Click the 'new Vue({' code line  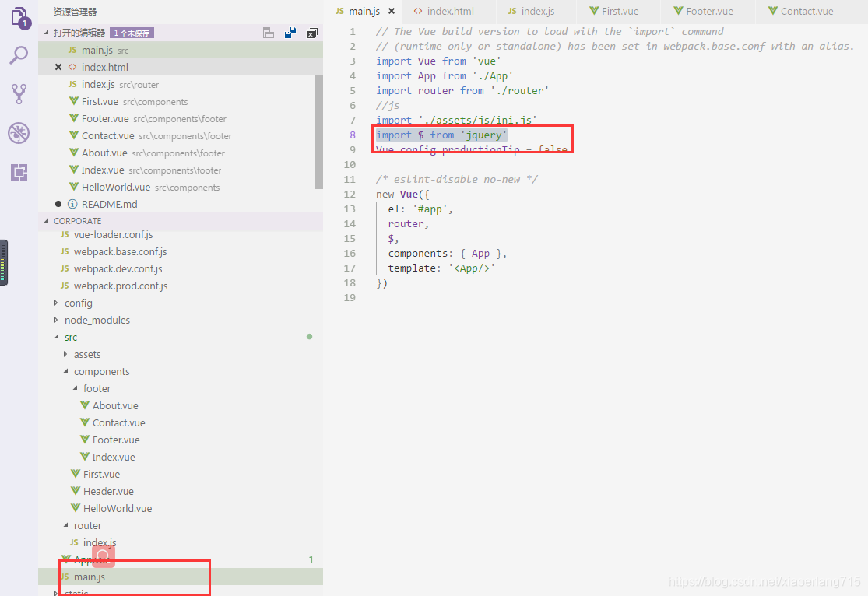[402, 195]
